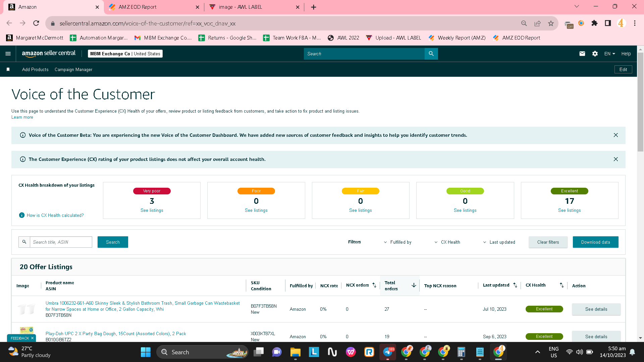644x362 pixels.
Task: Show hidden system tray icons
Action: [x=537, y=352]
